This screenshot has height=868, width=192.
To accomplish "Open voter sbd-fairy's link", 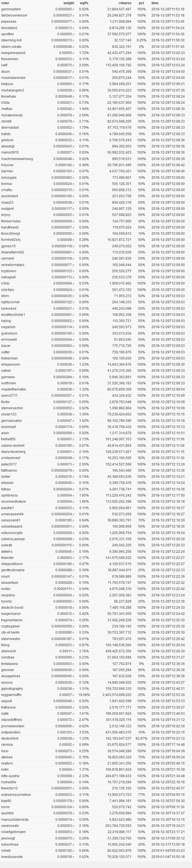I will 8,290.
